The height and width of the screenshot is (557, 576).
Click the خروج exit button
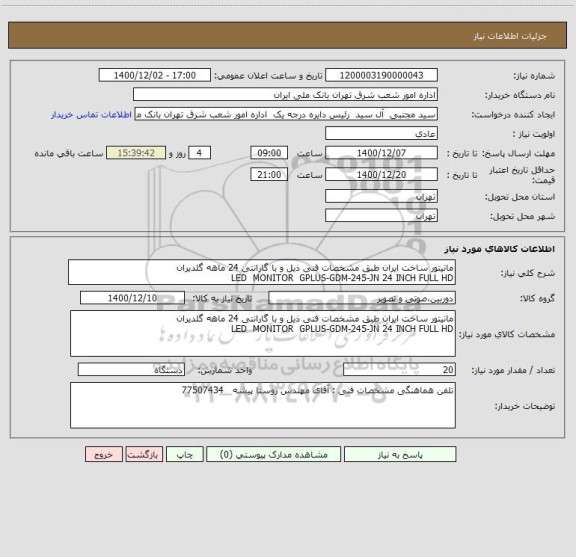pos(104,454)
